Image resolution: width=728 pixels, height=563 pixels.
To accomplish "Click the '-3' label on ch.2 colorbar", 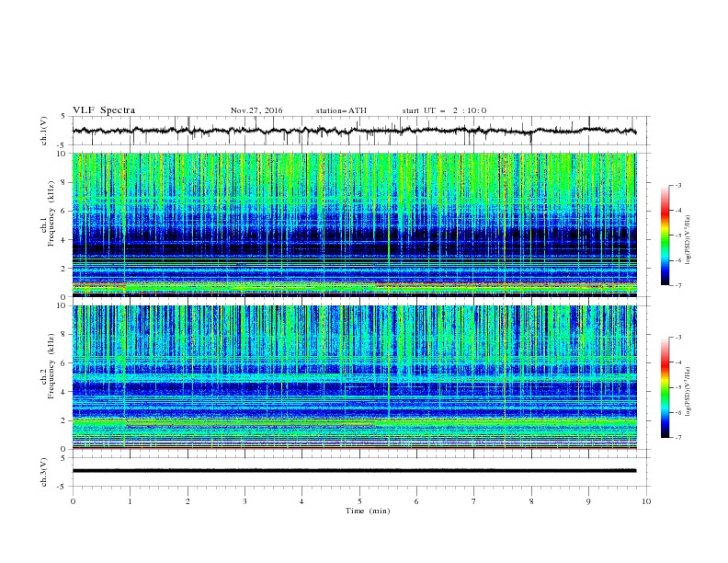I will (677, 338).
